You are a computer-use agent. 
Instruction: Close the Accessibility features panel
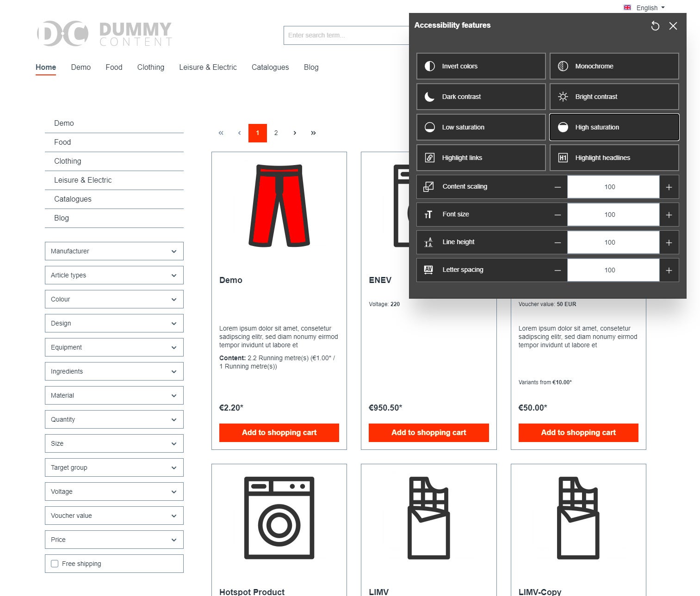673,26
